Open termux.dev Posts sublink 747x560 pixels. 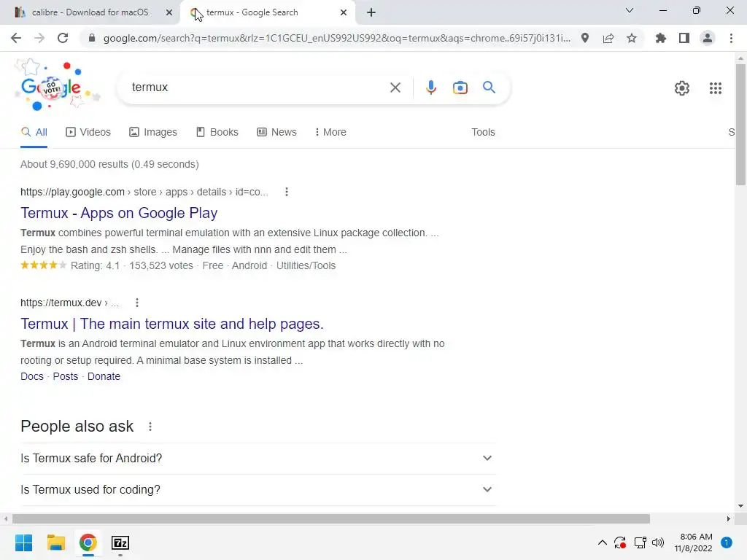coord(65,376)
